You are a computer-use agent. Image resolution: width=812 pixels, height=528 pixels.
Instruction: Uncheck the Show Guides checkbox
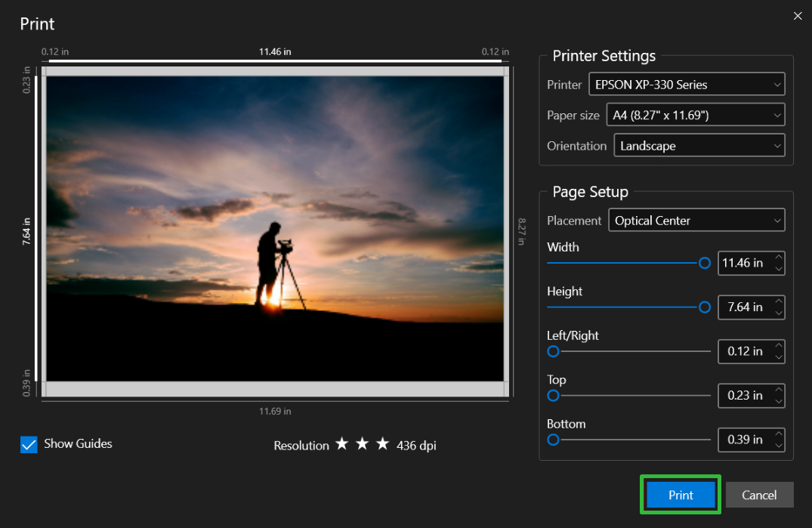point(29,444)
